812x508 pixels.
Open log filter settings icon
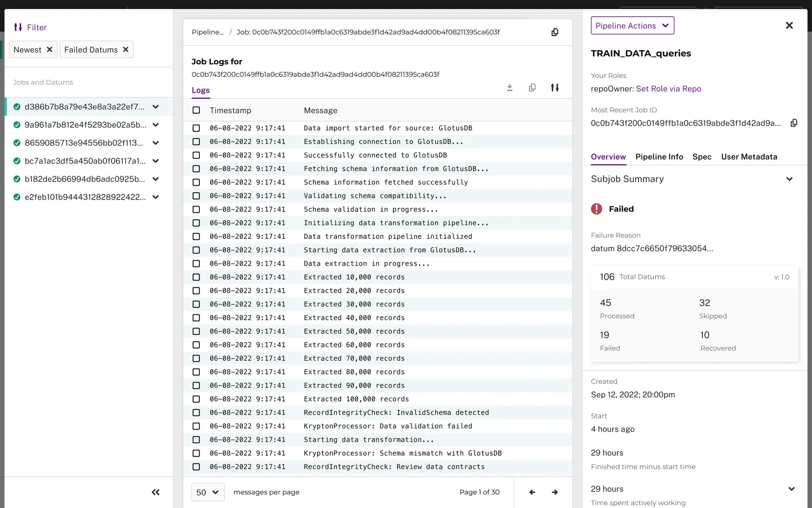(555, 88)
